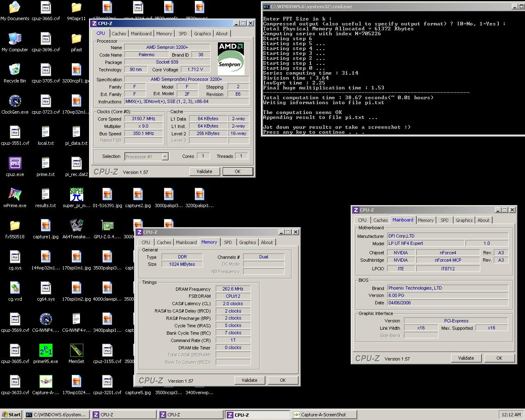The height and width of the screenshot is (420, 525).
Task: Click the Bus Speed value 350.1 MHz
Action: tap(144, 133)
